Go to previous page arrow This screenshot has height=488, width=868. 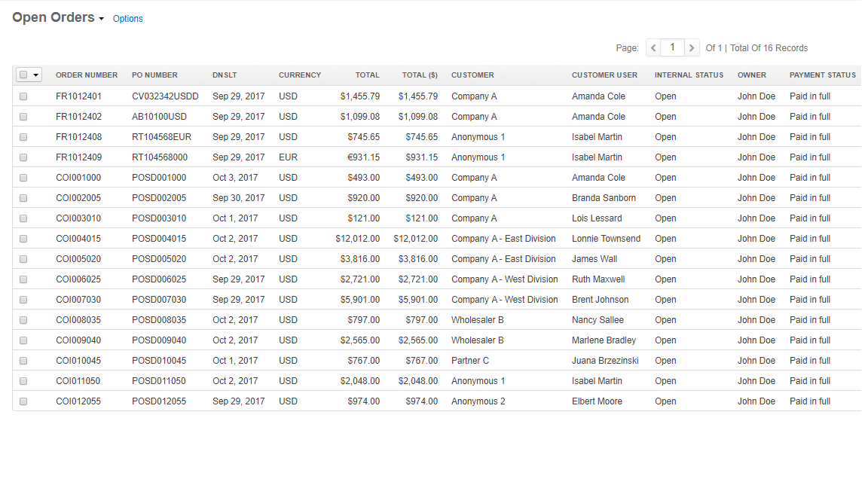tap(653, 48)
